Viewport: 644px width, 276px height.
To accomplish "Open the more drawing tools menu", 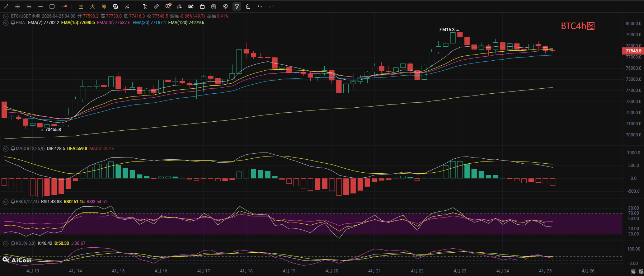I will (64, 6).
